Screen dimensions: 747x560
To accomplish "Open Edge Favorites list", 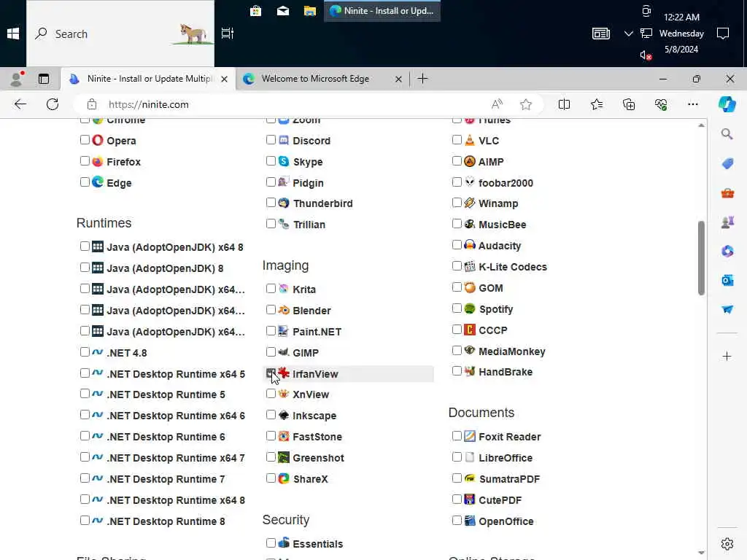I will coord(597,104).
